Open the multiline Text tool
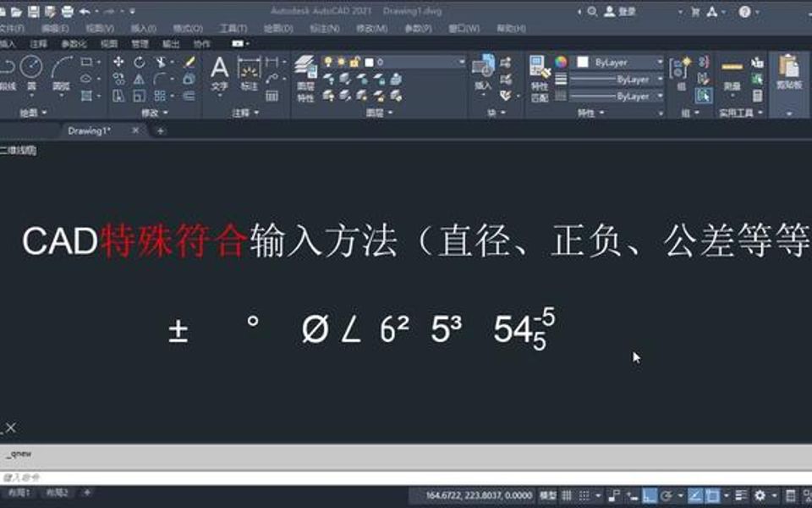 (217, 66)
